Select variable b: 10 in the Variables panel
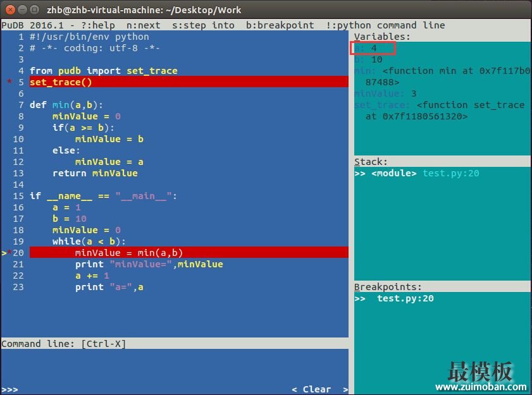 [369, 59]
